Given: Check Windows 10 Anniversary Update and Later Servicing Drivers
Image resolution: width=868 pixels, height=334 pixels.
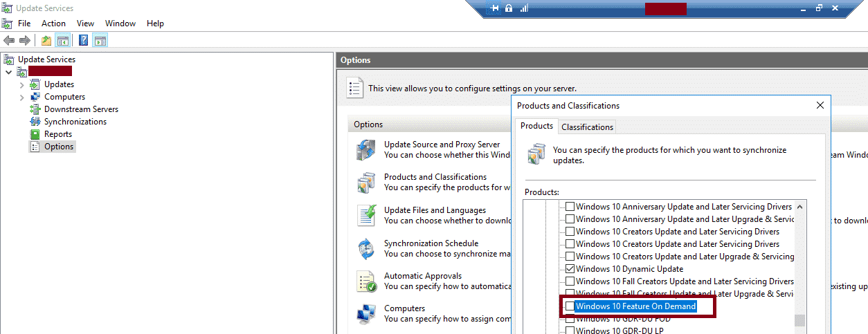Looking at the screenshot, I should [x=570, y=207].
